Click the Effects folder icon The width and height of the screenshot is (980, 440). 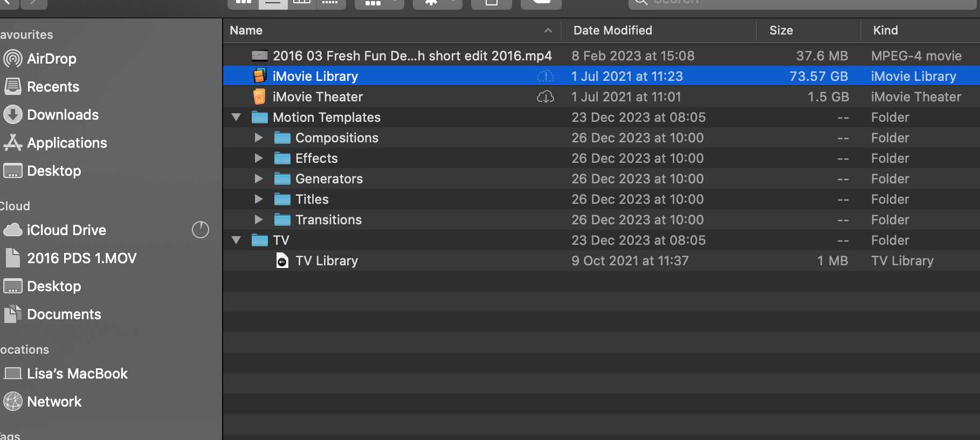click(282, 158)
